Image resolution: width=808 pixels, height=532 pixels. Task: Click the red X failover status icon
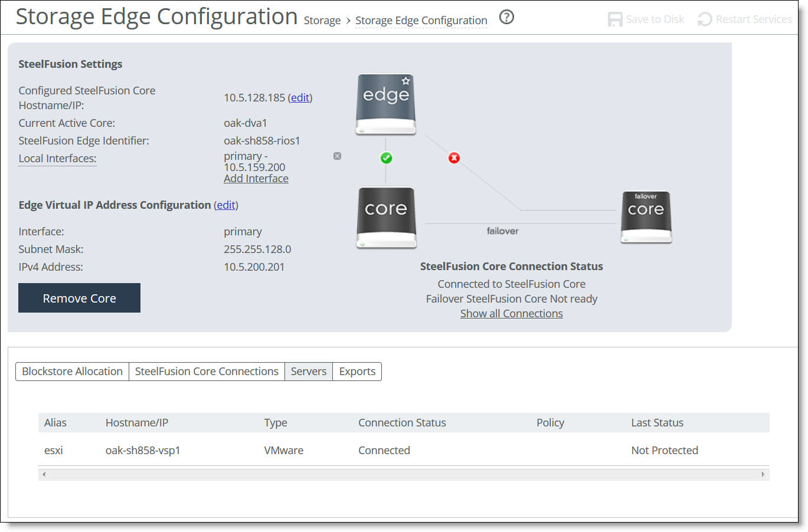[x=454, y=157]
